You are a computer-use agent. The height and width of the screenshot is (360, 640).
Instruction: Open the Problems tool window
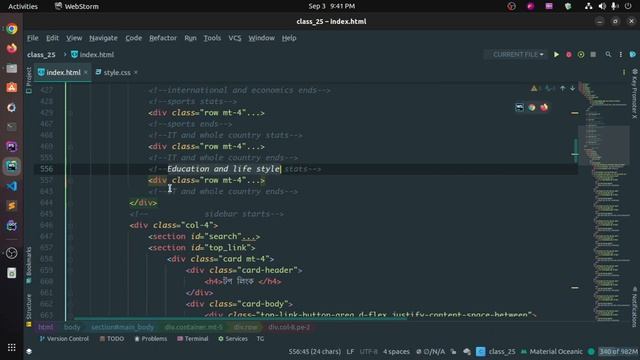151,339
